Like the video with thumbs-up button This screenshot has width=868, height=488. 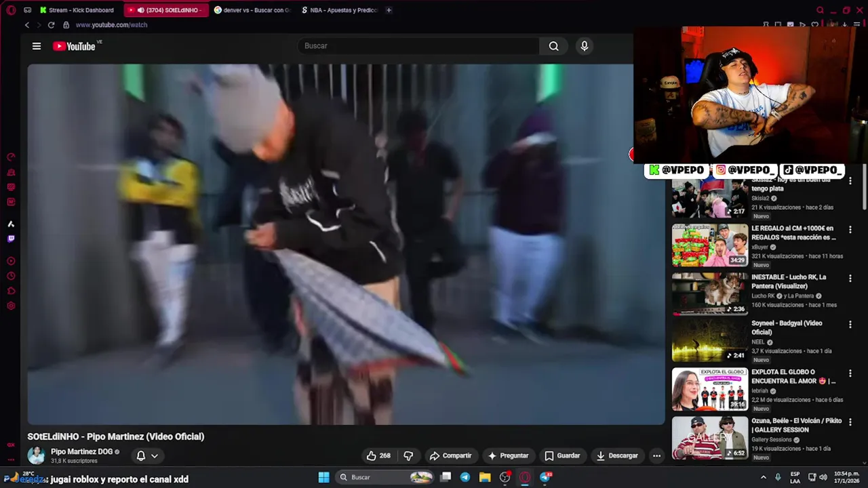point(378,455)
